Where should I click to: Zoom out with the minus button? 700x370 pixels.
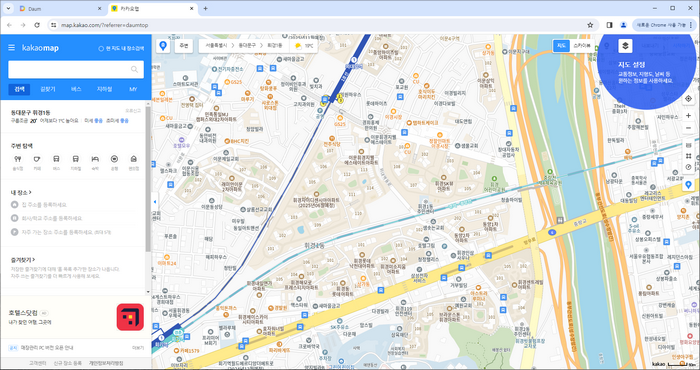coord(688,128)
